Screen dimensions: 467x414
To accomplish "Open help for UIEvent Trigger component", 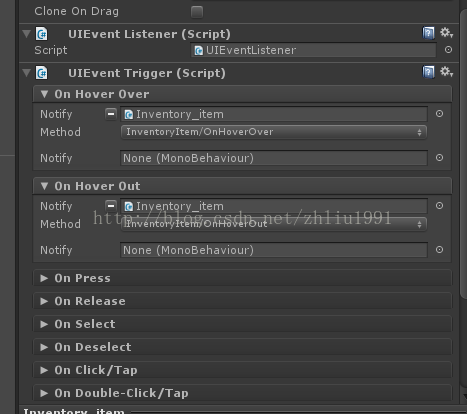I will [428, 72].
